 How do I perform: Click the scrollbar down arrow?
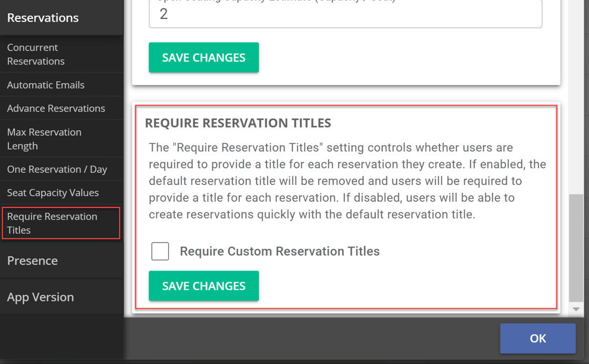click(x=576, y=309)
